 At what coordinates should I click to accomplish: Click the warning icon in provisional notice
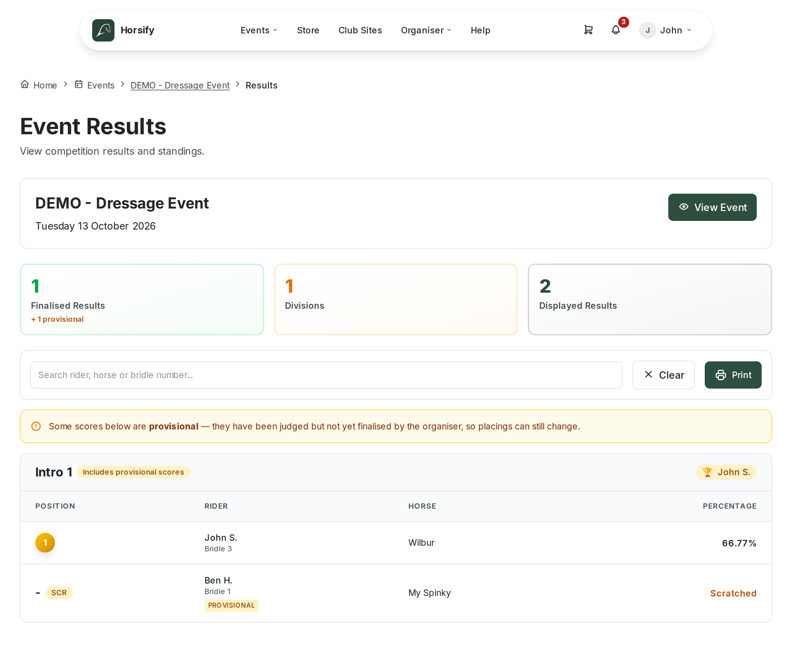coord(36,426)
